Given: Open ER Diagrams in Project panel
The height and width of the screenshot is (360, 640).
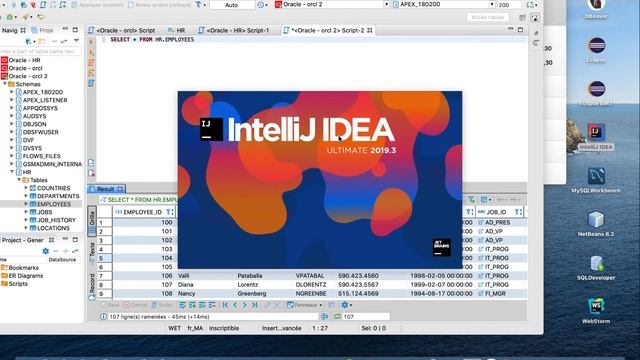Looking at the screenshot, I should coord(26,276).
